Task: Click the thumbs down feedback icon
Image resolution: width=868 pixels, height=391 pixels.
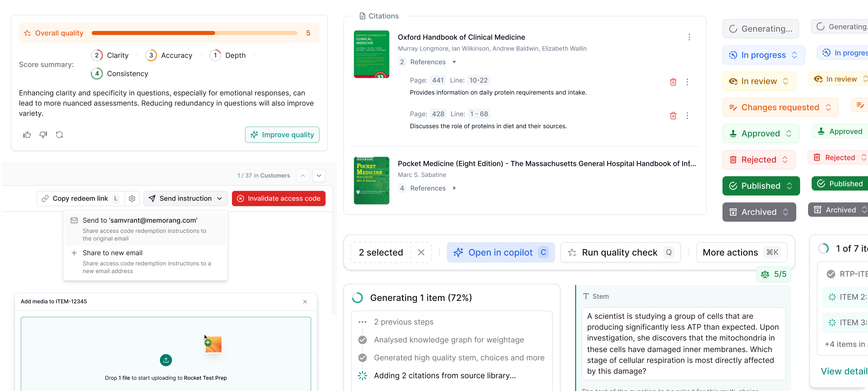Action: 43,134
